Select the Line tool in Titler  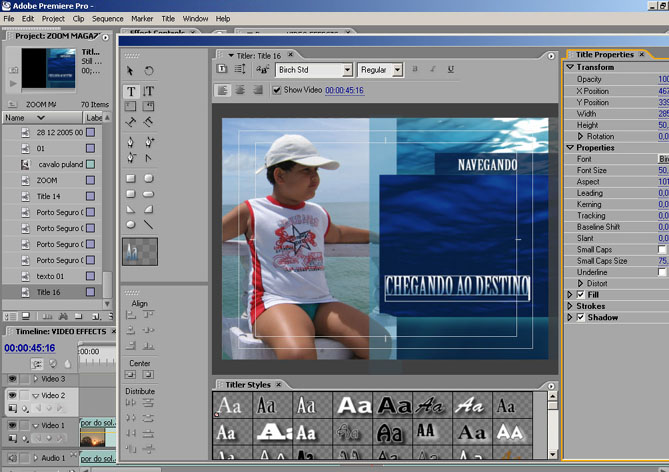148,225
